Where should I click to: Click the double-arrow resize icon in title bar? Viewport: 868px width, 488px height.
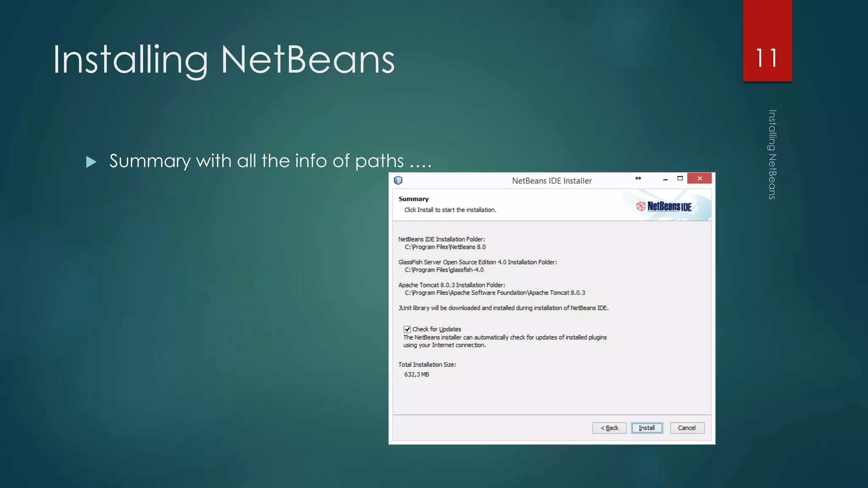638,178
